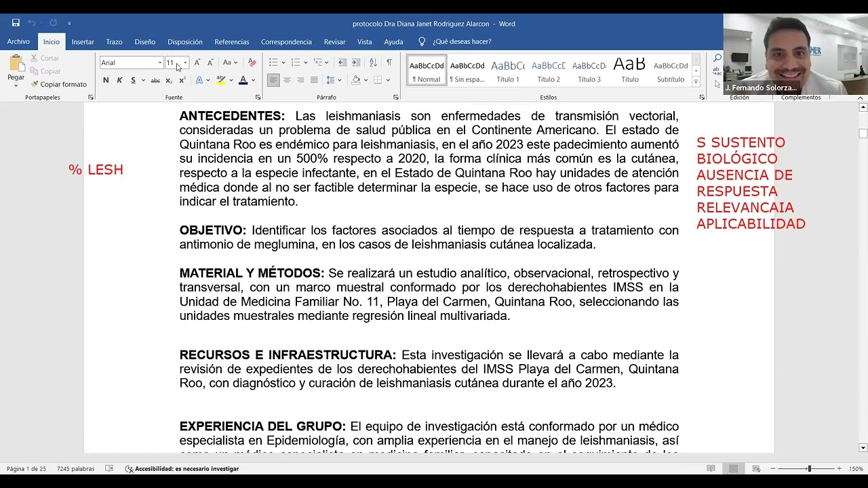This screenshot has width=868, height=488.
Task: Open text effects and typography icon
Action: point(199,80)
